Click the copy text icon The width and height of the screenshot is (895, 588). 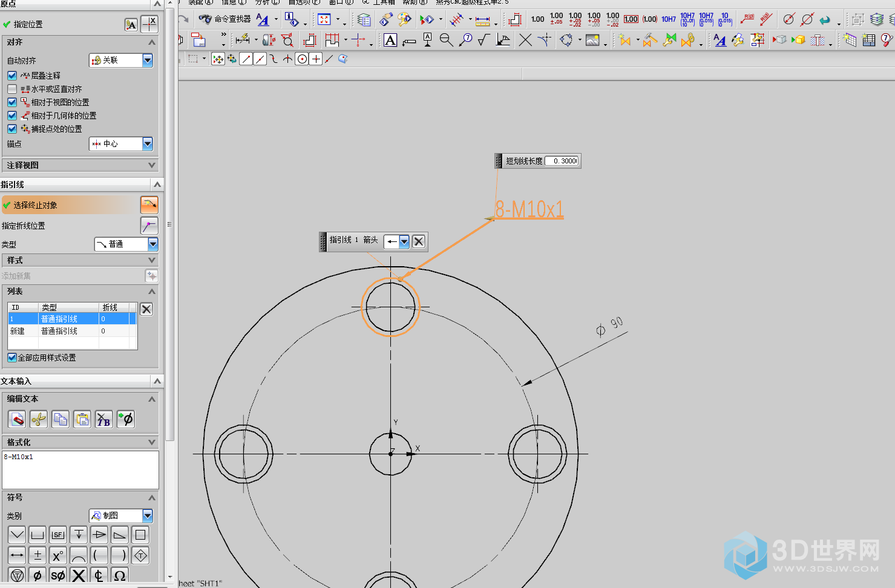[61, 419]
